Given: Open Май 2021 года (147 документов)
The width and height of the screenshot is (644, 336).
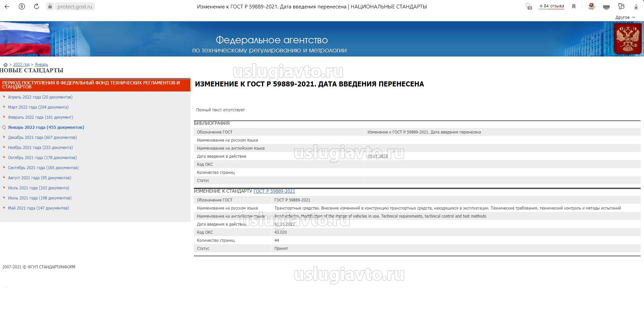Looking at the screenshot, I should [38, 208].
